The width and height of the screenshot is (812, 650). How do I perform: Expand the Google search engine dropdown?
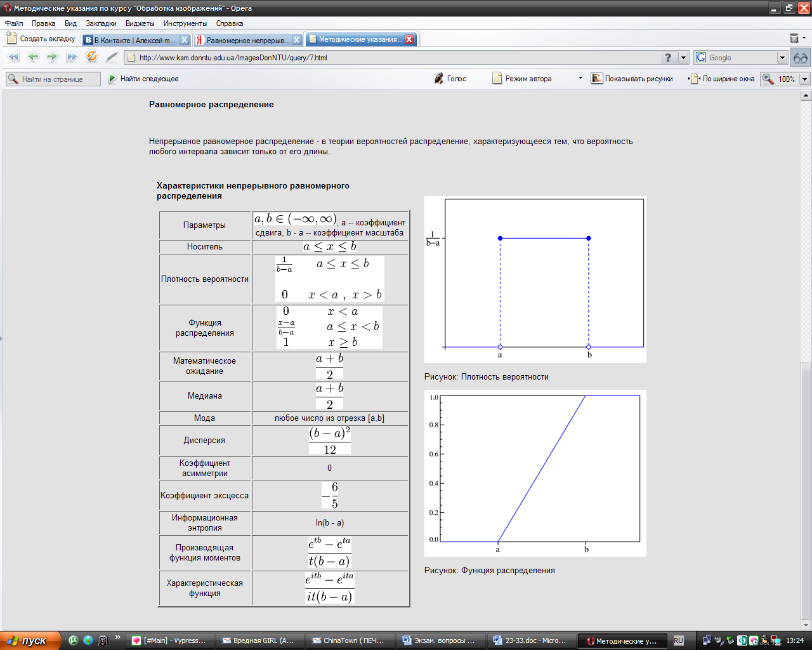(782, 58)
